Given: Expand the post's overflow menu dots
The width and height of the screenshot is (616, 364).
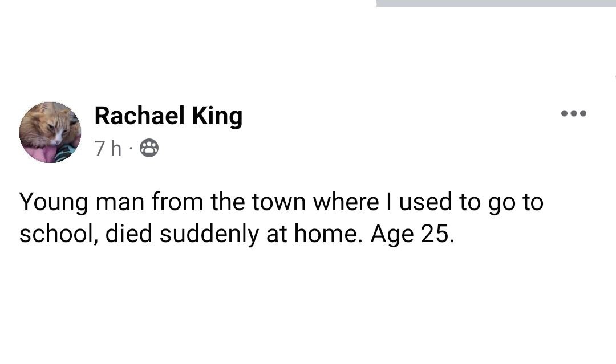Looking at the screenshot, I should coord(573,114).
